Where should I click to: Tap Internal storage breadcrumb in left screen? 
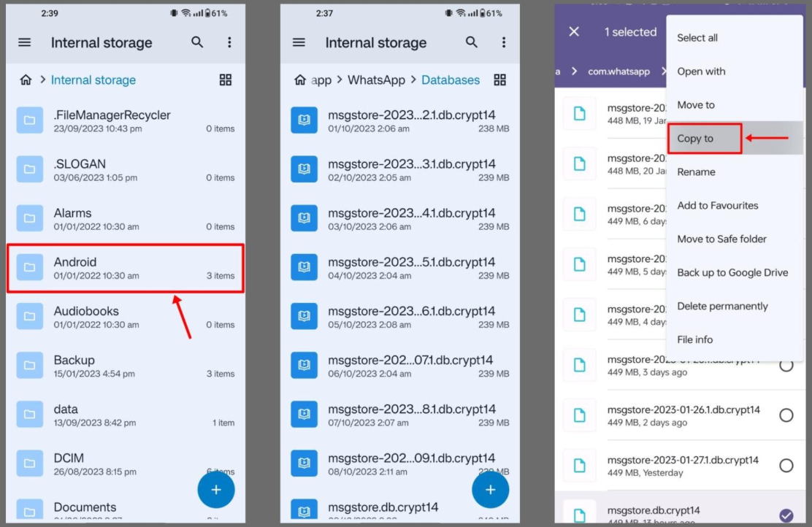pos(93,80)
